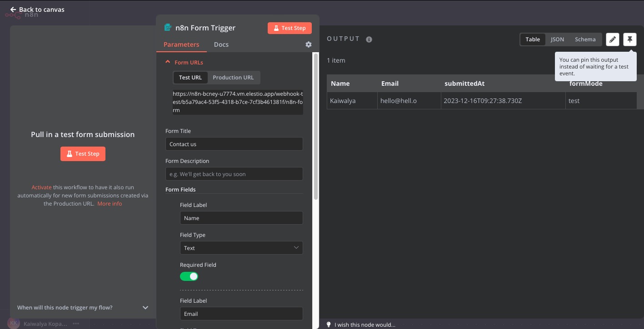Screen dimensions: 644x329
Task: Switch to the Docs tab
Action: (x=221, y=44)
